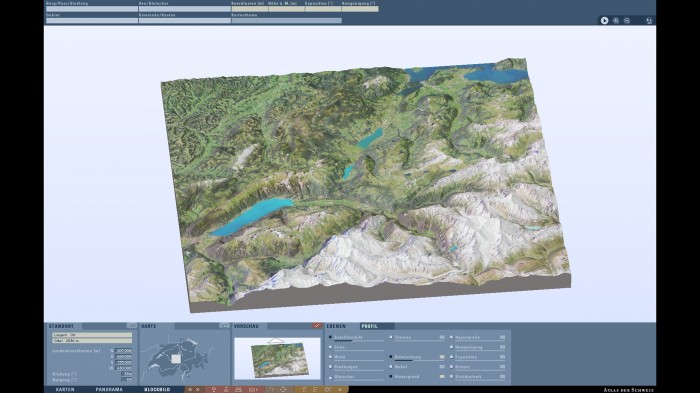
Task: Open the Profil tab
Action: (x=369, y=326)
